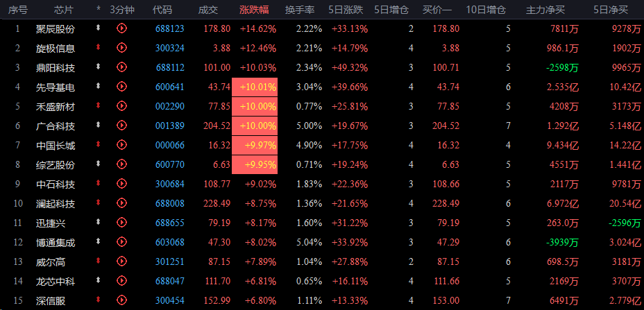Screen dimensions: 644x310
Task: Open 3-minute chart icon for 先导基电
Action: [121, 86]
